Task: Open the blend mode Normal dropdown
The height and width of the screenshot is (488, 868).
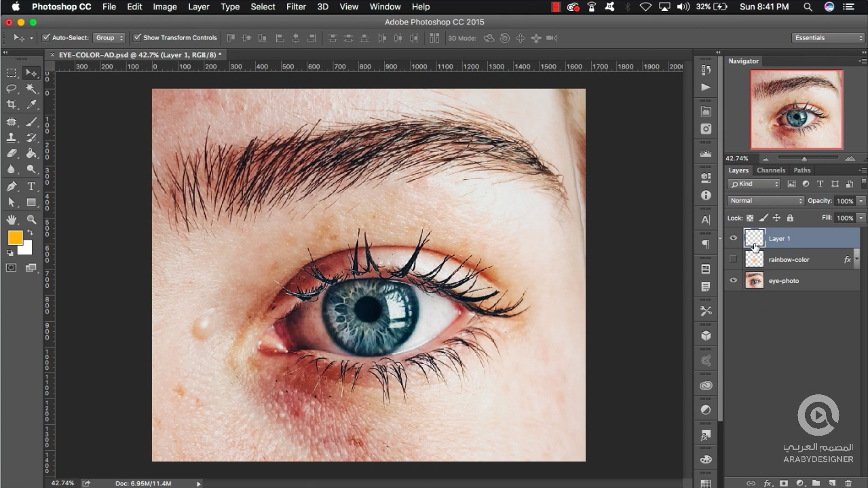Action: pos(766,201)
